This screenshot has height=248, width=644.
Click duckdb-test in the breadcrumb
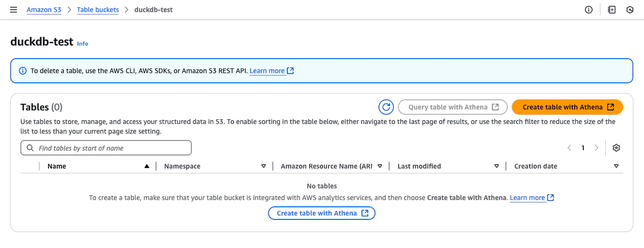pos(154,10)
